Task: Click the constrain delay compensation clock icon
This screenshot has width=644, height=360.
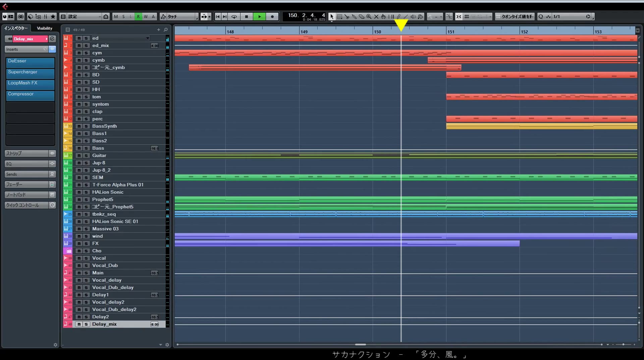Action: tap(21, 16)
